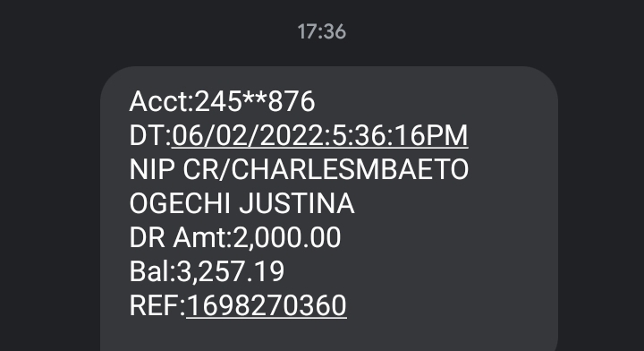
Task: Select the OGECHI JUSTINA name line
Action: click(x=241, y=204)
